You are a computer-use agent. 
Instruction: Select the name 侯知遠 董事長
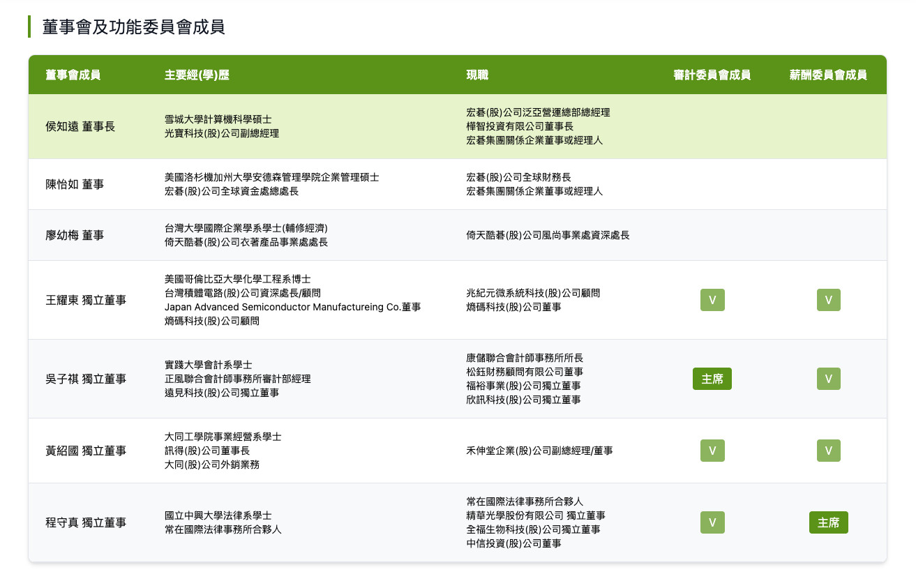click(x=80, y=126)
